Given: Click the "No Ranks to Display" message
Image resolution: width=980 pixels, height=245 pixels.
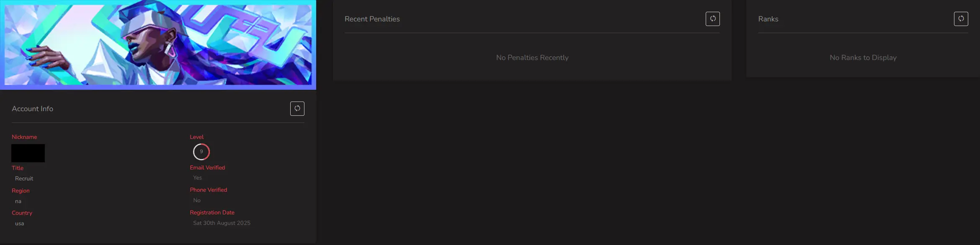Looking at the screenshot, I should 863,57.
